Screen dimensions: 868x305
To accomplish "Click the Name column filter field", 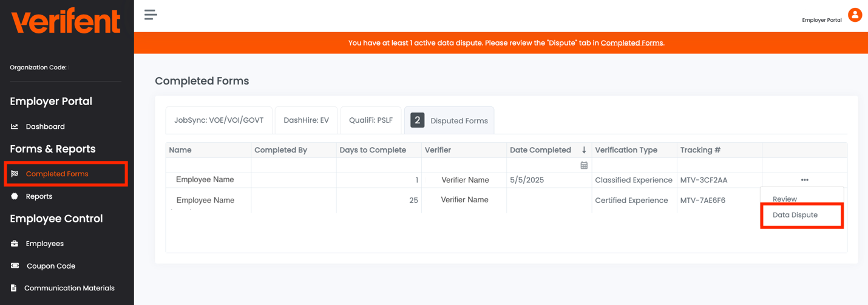I will pyautogui.click(x=208, y=165).
